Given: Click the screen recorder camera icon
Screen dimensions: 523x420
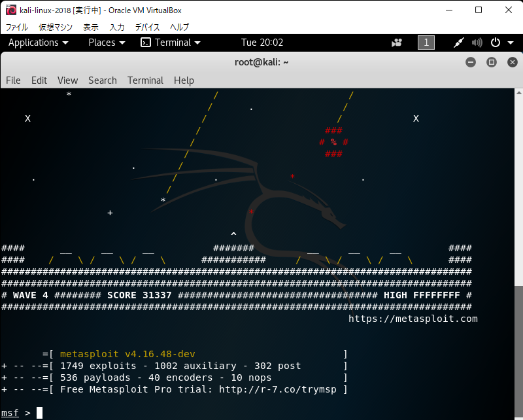Looking at the screenshot, I should [397, 43].
